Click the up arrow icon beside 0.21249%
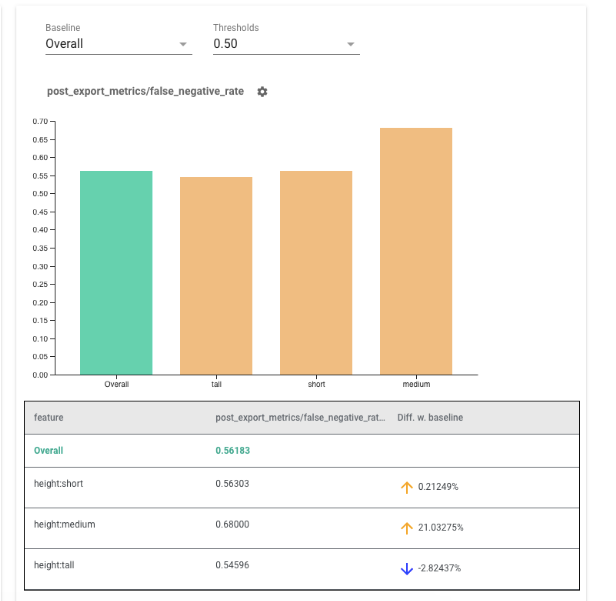The width and height of the screenshot is (616, 601). point(407,487)
